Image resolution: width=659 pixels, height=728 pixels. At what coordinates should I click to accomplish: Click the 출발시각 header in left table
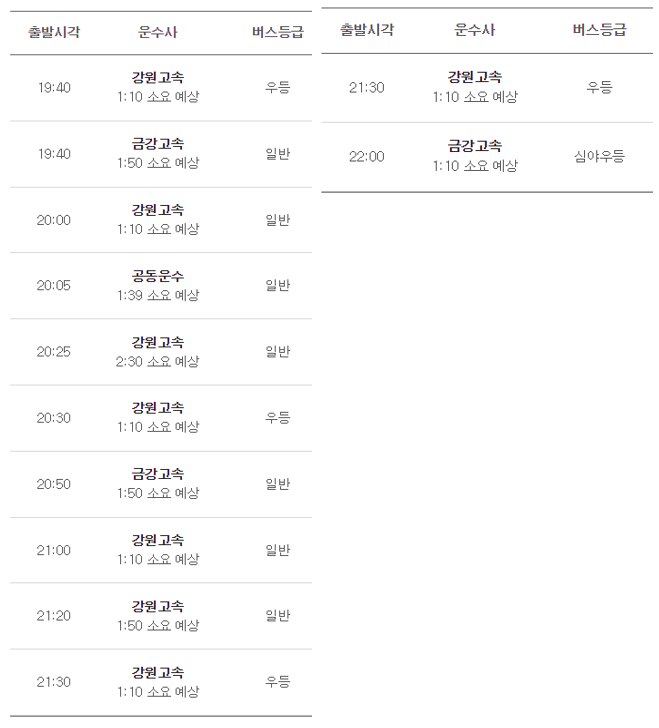[x=54, y=32]
